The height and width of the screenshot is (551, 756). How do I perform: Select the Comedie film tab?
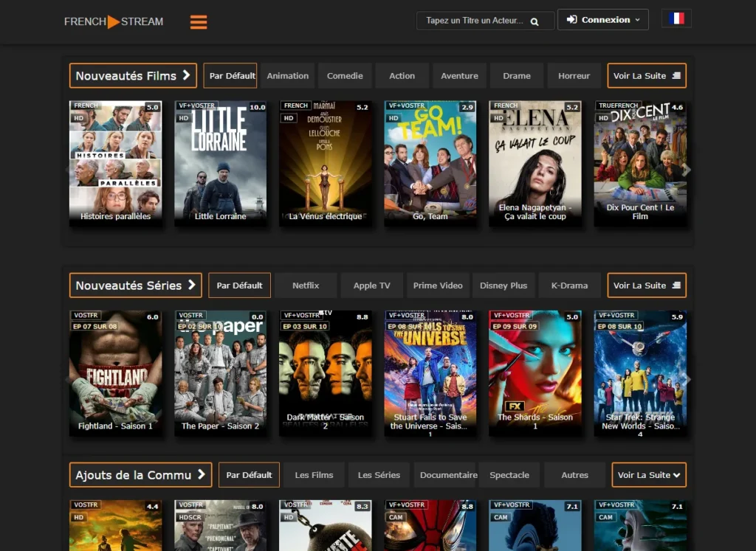[345, 76]
